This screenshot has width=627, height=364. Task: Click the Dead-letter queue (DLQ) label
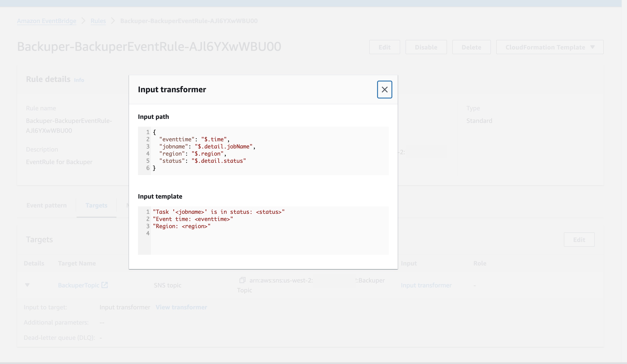(x=59, y=338)
